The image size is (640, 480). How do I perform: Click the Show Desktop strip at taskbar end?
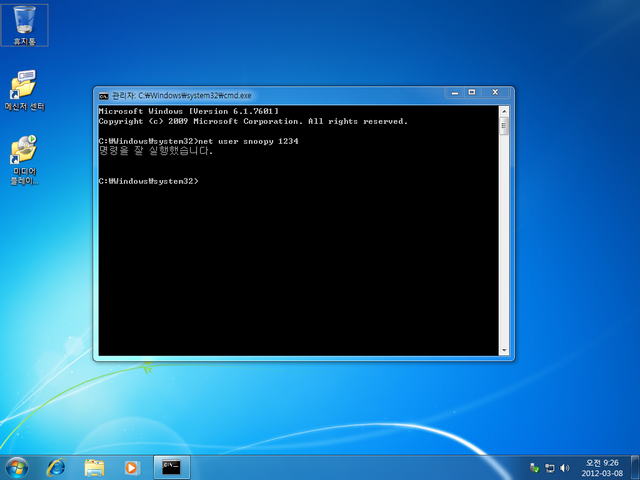tap(635, 467)
